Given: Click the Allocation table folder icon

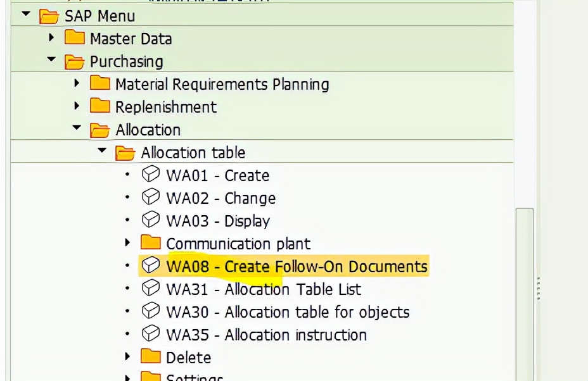Looking at the screenshot, I should (x=125, y=152).
